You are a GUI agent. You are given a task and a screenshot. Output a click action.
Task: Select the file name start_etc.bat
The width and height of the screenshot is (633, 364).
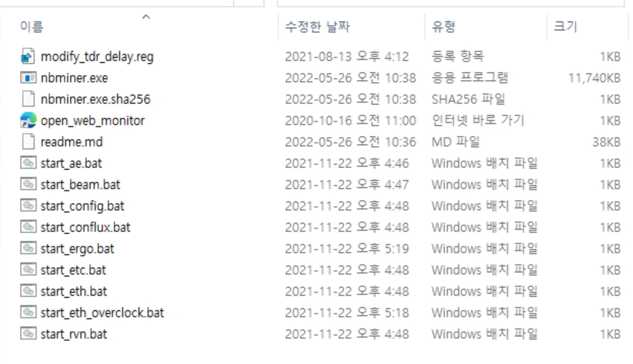(x=73, y=270)
